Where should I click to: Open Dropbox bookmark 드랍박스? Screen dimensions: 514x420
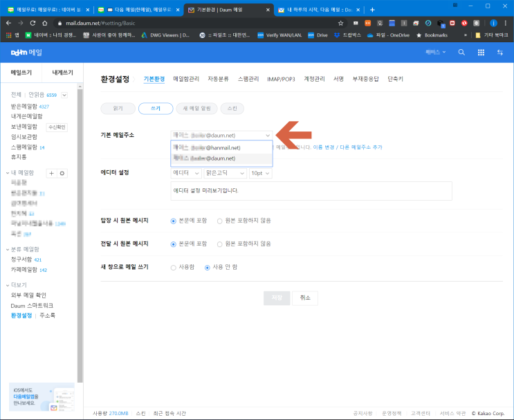[347, 35]
